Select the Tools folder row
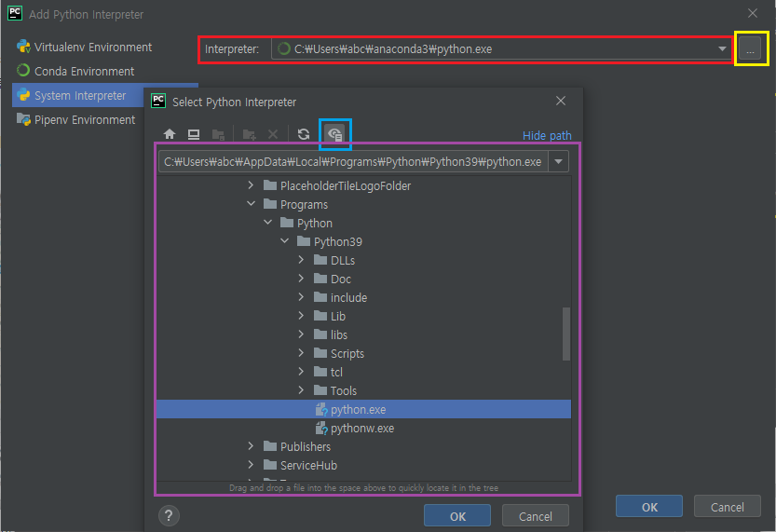The width and height of the screenshot is (776, 532). pyautogui.click(x=363, y=390)
